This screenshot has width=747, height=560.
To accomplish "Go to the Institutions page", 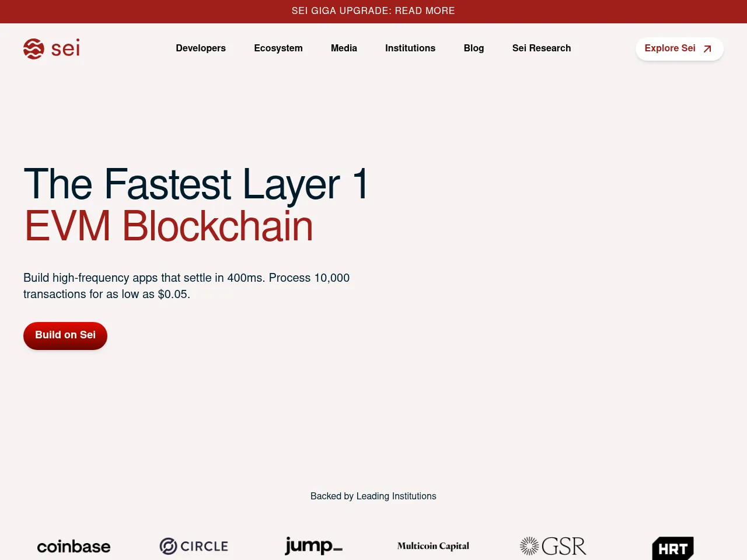I will tap(410, 48).
